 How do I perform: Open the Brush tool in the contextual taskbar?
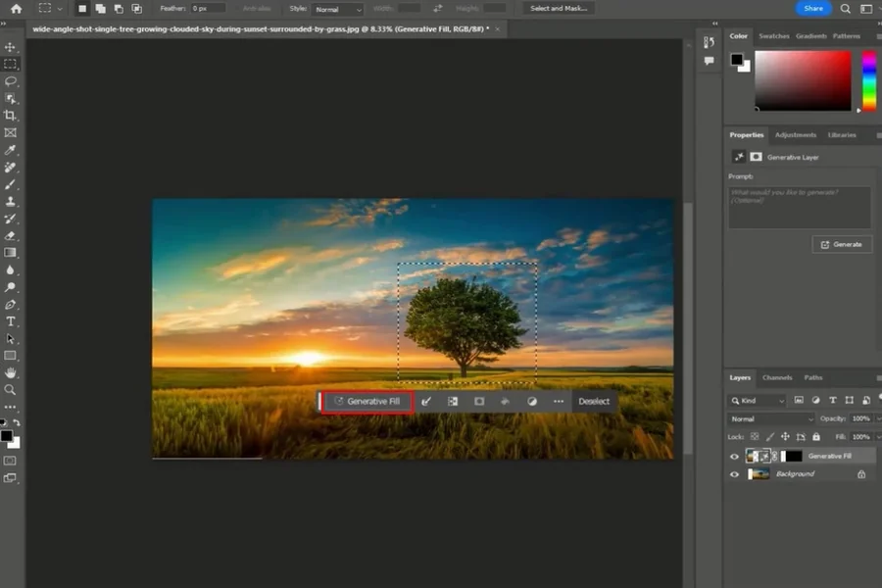[x=427, y=401]
